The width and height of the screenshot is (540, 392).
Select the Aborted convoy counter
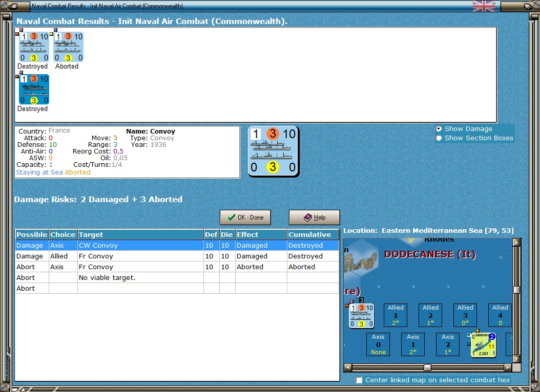click(x=68, y=47)
